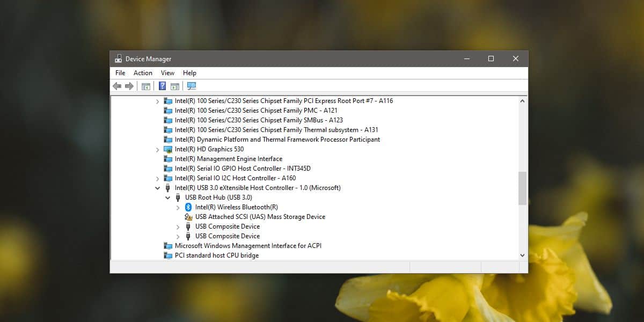Click the scrollbar up arrow

pos(523,100)
